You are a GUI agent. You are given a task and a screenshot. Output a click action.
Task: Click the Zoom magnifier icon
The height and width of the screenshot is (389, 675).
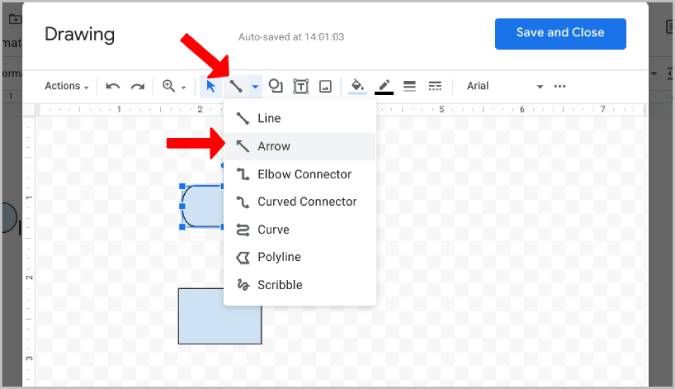168,86
